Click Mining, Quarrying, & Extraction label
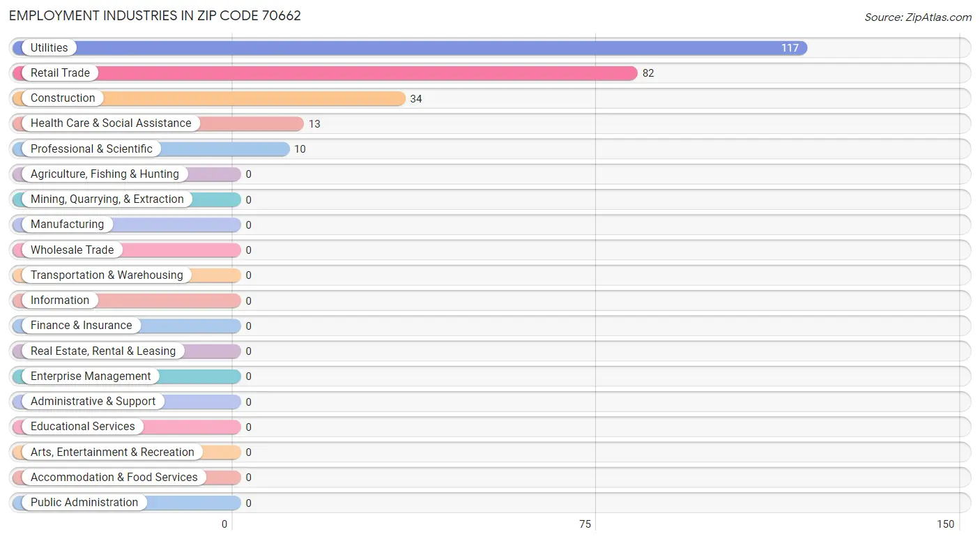Screen dimensions: 980x541 pos(107,199)
